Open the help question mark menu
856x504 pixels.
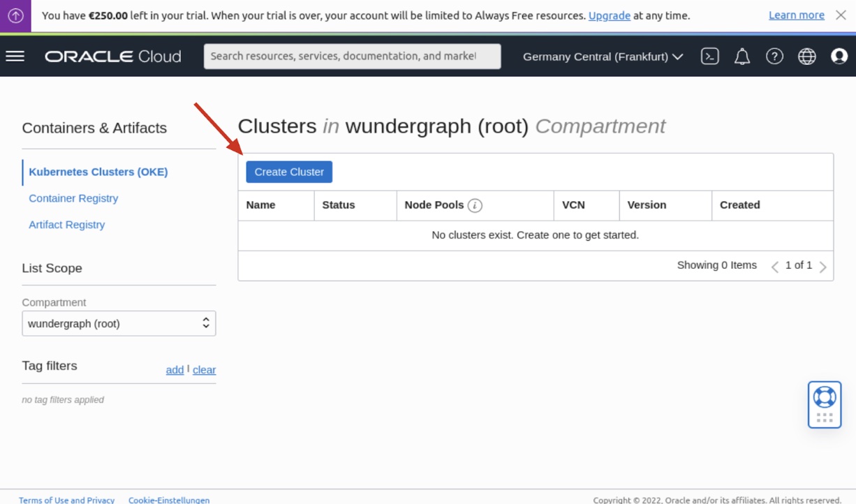pos(774,57)
